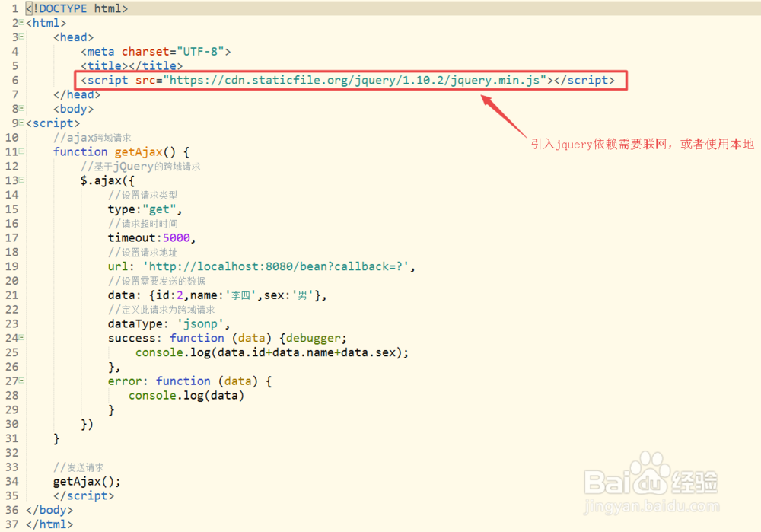
Task: Click the DOCTYPE html declaration
Action: [77, 8]
